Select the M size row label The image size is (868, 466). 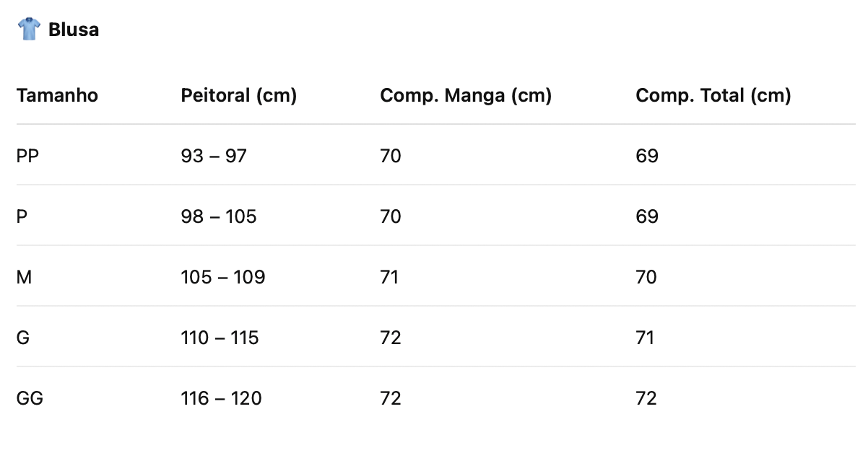24,277
